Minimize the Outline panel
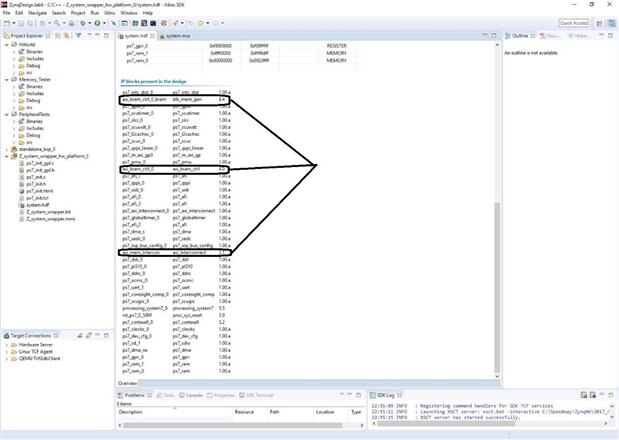The image size is (619, 440). [x=602, y=36]
